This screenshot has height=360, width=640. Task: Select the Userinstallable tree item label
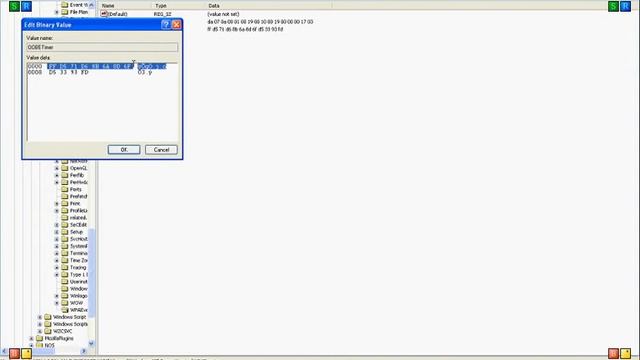tap(79, 282)
